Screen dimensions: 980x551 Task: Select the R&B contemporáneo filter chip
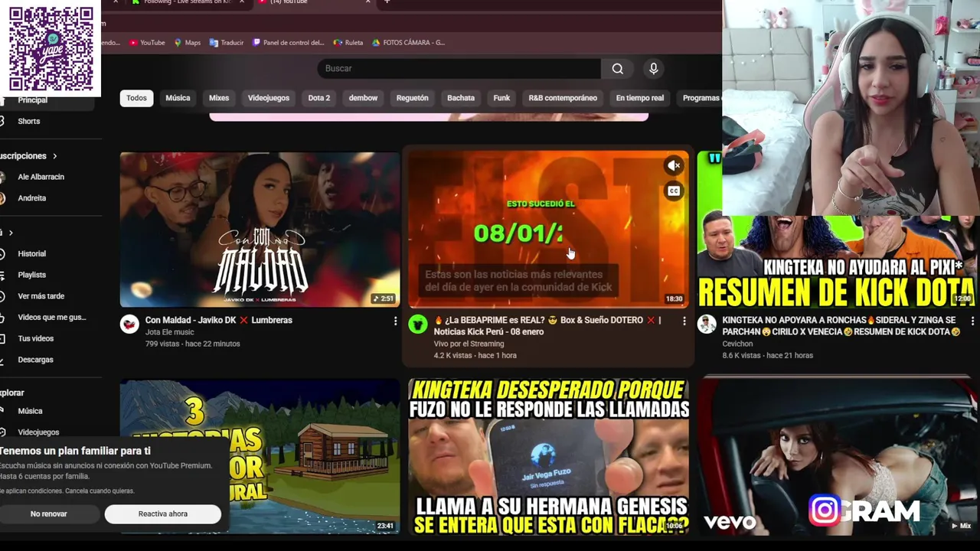[x=563, y=98]
